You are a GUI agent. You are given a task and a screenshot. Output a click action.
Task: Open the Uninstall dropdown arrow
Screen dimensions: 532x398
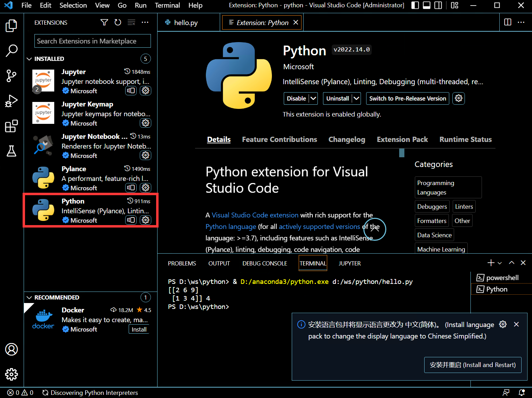point(356,98)
